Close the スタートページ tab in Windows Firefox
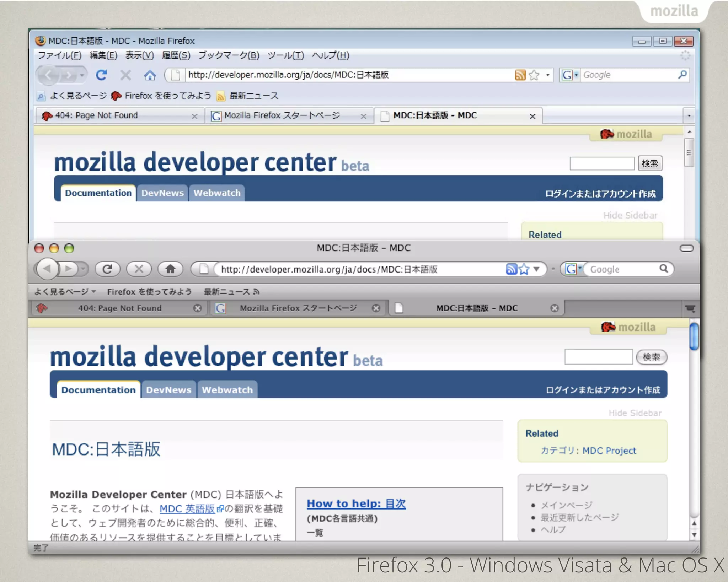Screen dimensions: 728x582 tap(363, 116)
